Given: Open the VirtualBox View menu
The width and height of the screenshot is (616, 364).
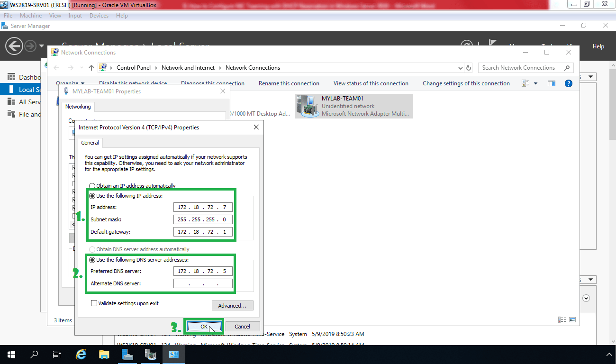Looking at the screenshot, I should point(55,16).
